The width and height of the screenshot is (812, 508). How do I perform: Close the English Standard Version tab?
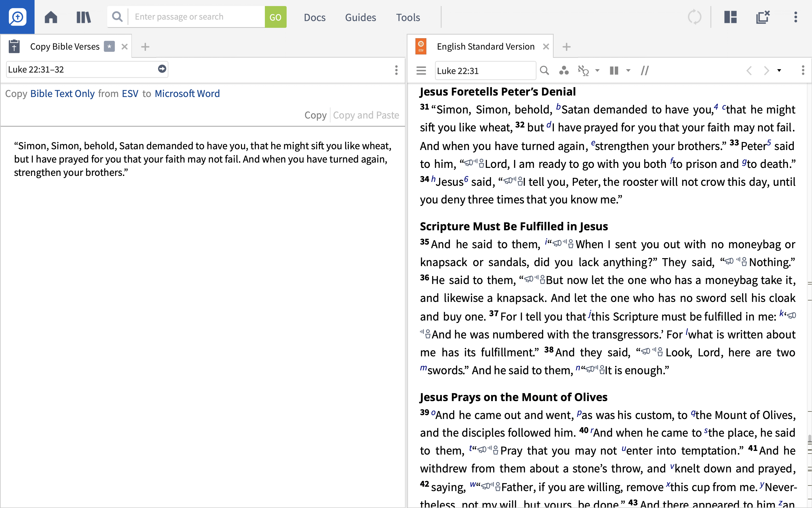546,47
